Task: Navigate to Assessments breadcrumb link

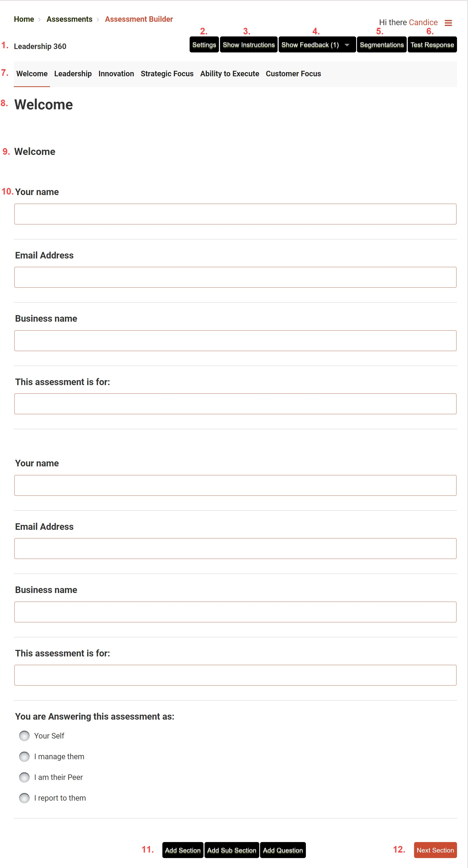Action: pyautogui.click(x=69, y=19)
